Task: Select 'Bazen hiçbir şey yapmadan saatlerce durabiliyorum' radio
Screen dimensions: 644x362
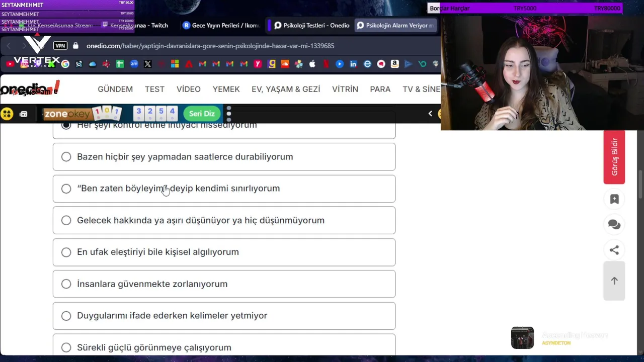Action: [66, 157]
